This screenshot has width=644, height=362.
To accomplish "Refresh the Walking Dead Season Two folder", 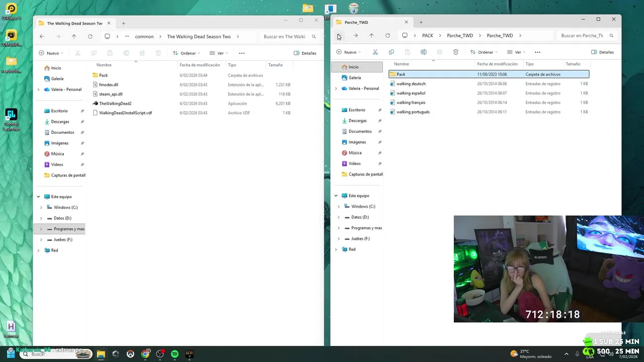I will [x=90, y=36].
